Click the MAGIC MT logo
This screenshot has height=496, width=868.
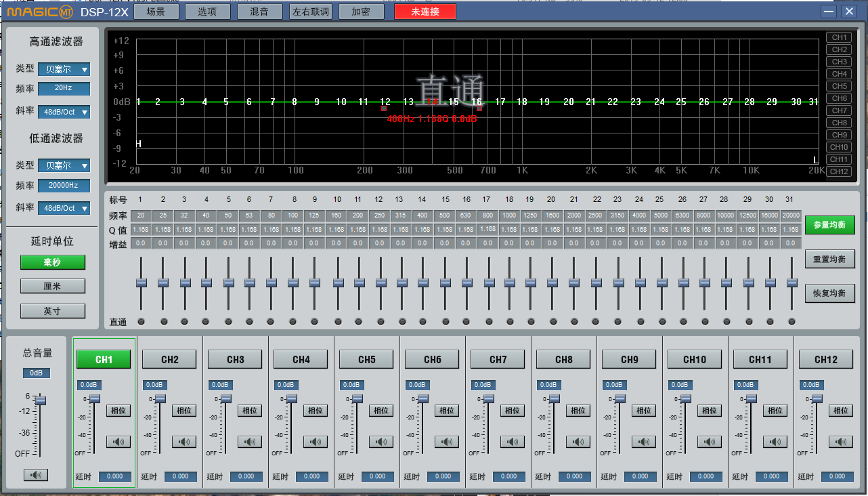[41, 12]
